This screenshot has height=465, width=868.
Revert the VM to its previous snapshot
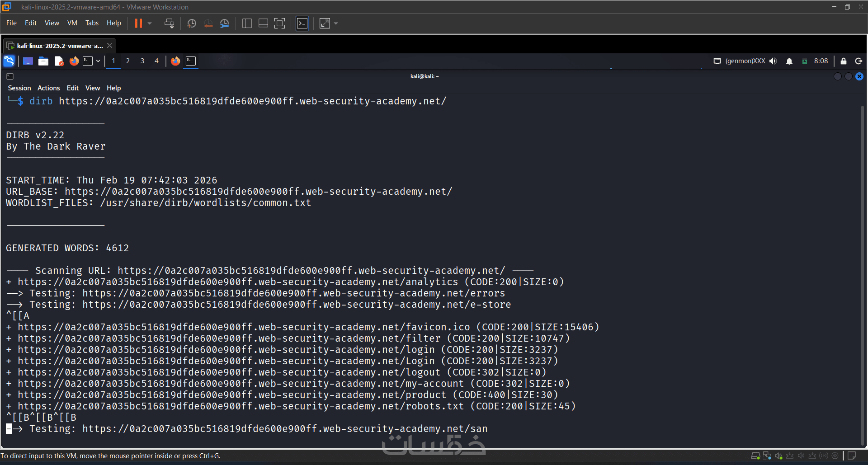[x=208, y=23]
